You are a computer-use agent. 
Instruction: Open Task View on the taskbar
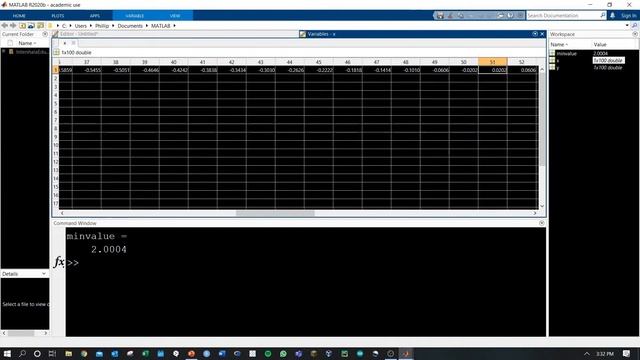[52, 353]
